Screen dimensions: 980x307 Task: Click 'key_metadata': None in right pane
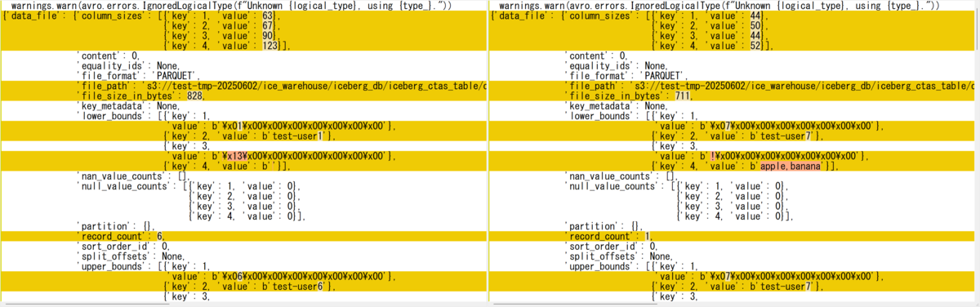tap(615, 105)
